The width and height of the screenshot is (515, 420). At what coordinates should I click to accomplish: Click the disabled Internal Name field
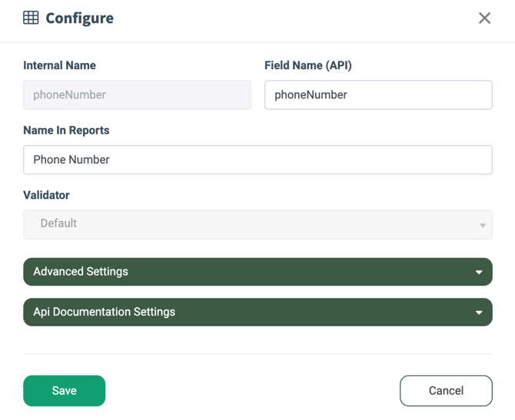click(x=137, y=95)
